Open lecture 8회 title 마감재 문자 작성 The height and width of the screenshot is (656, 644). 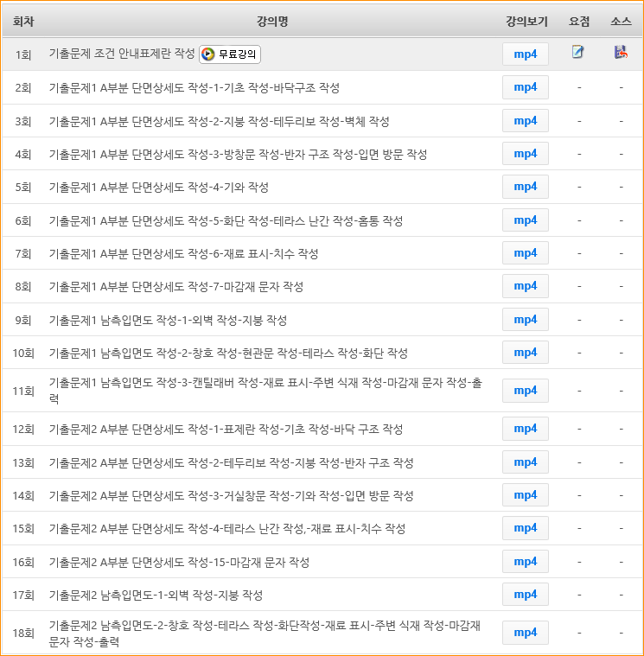tap(176, 287)
